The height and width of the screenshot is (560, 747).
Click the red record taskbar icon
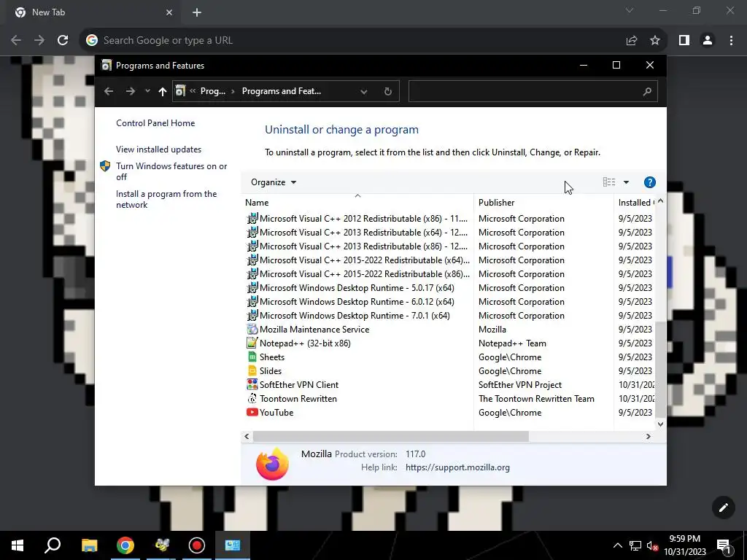point(197,545)
